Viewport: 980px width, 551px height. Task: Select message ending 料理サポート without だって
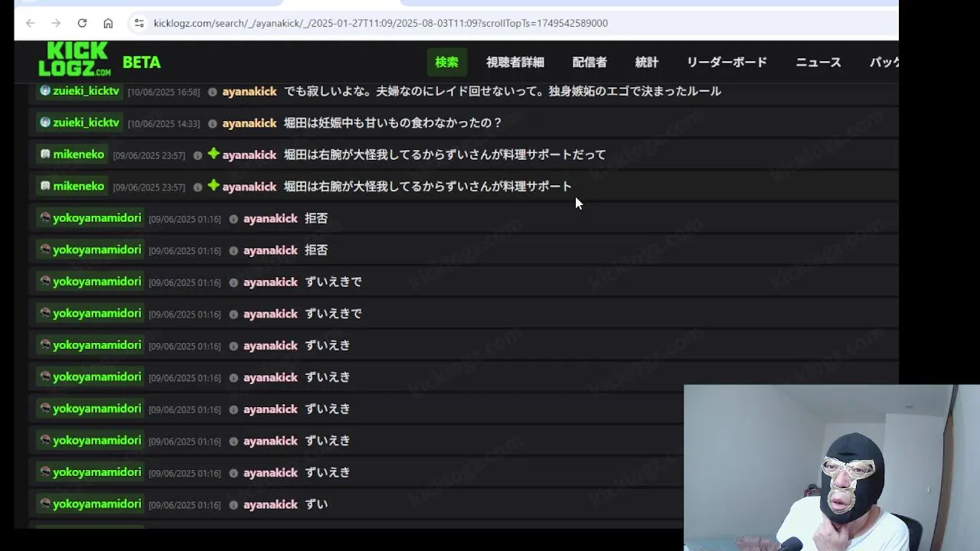428,187
